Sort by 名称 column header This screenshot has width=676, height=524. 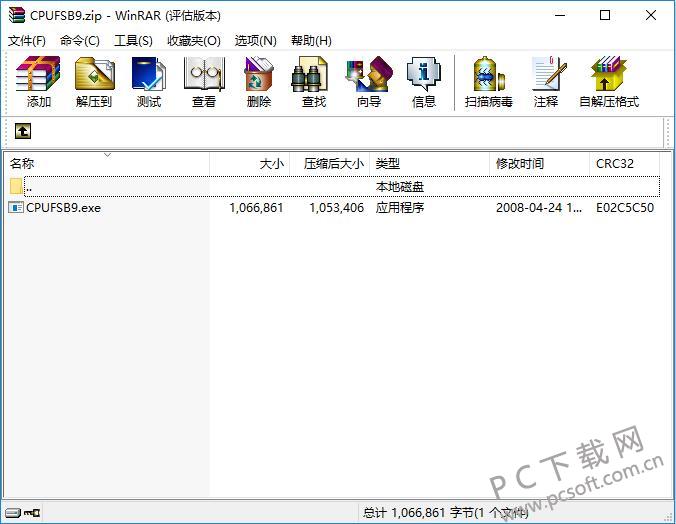(x=107, y=163)
